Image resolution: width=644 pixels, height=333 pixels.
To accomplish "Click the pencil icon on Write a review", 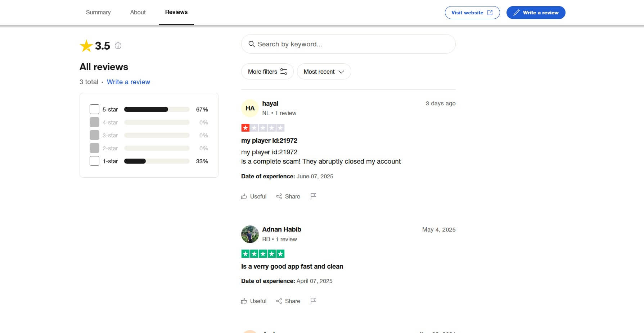I will pos(516,12).
